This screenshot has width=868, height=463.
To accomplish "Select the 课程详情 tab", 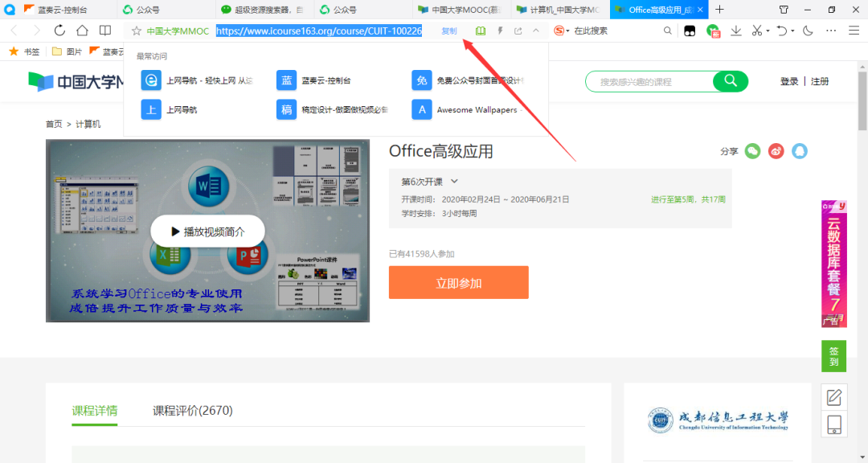I will pyautogui.click(x=95, y=411).
